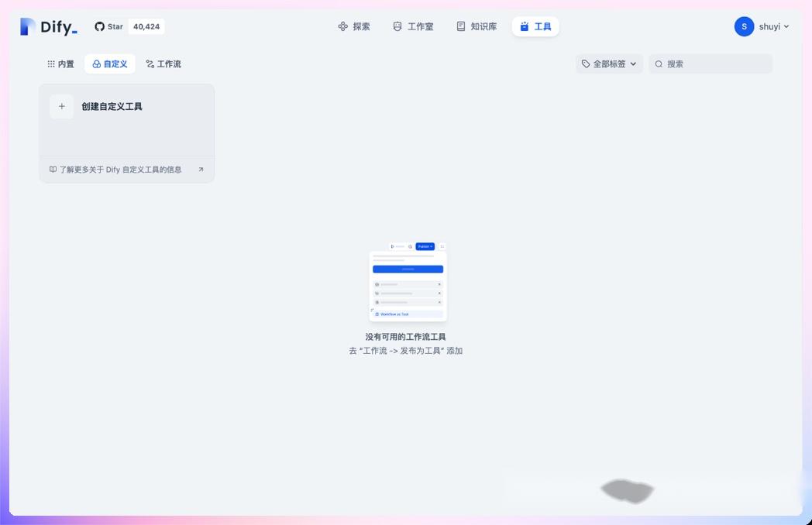Click the plus icon to create custom tool

61,106
